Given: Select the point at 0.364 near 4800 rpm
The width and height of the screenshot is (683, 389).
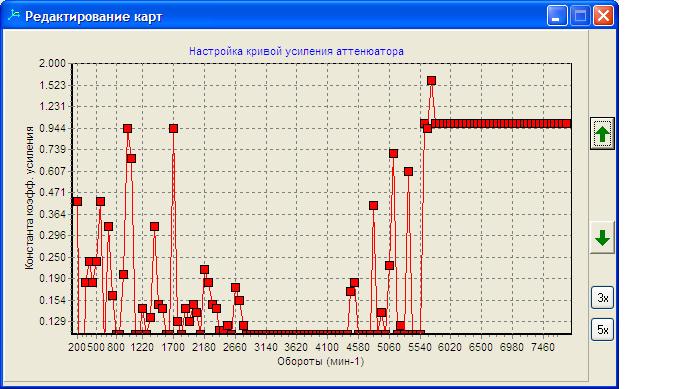Looking at the screenshot, I should (373, 206).
